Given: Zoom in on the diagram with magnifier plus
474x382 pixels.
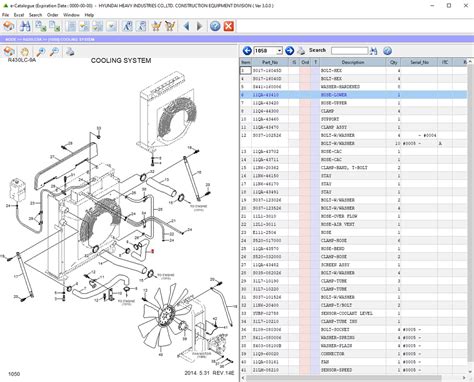Looking at the screenshot, I should pyautogui.click(x=41, y=52).
